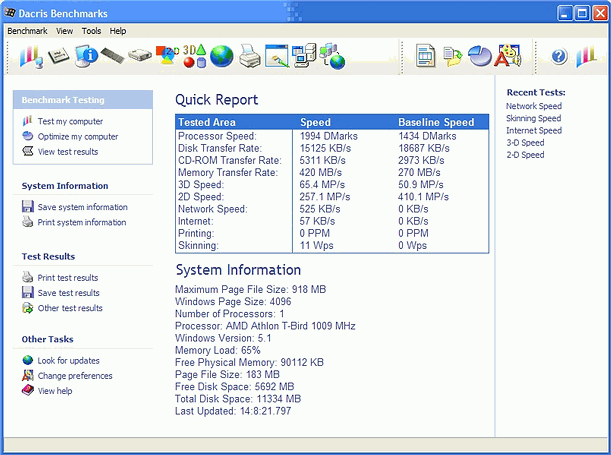Click the 15125 KB/s disk transfer value
The height and width of the screenshot is (455, 611).
point(325,148)
